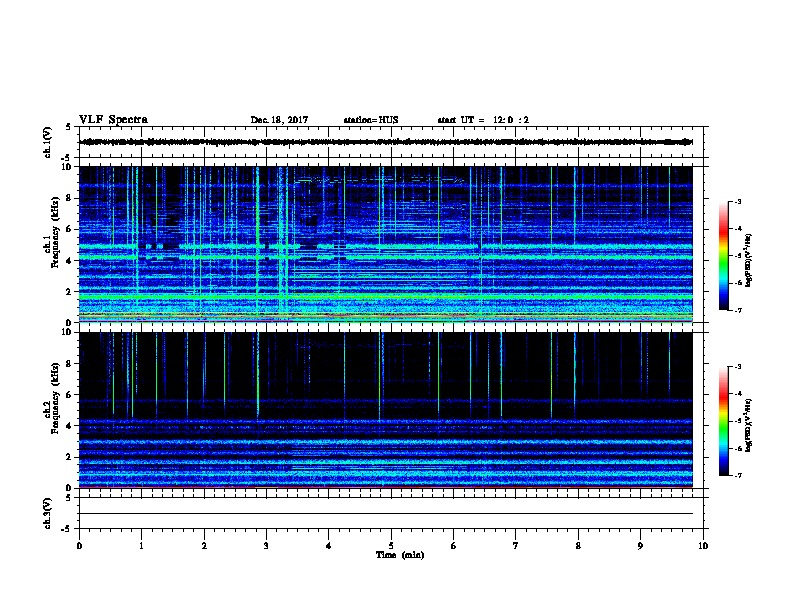Viewport: 792px width, 612px height.
Task: Click the "0" tick on the time axis
Action: [79, 546]
